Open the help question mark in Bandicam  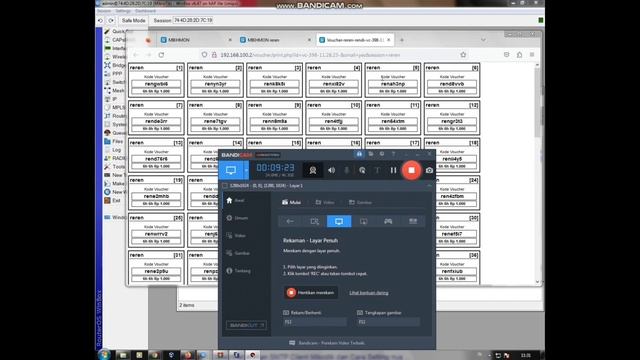[x=393, y=154]
